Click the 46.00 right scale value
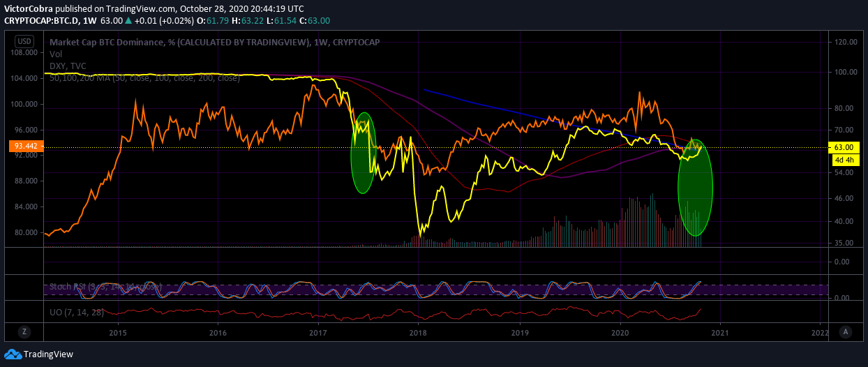Screen dimensions: 868x367 coord(846,198)
